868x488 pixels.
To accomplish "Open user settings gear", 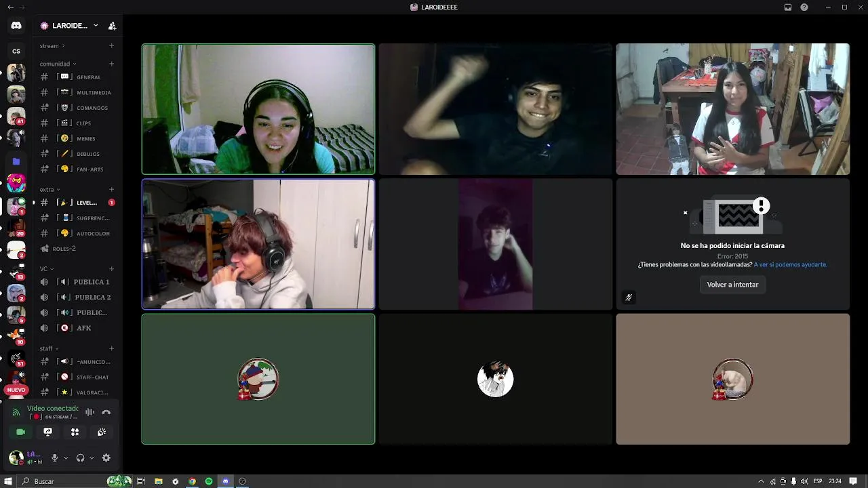I will (106, 457).
